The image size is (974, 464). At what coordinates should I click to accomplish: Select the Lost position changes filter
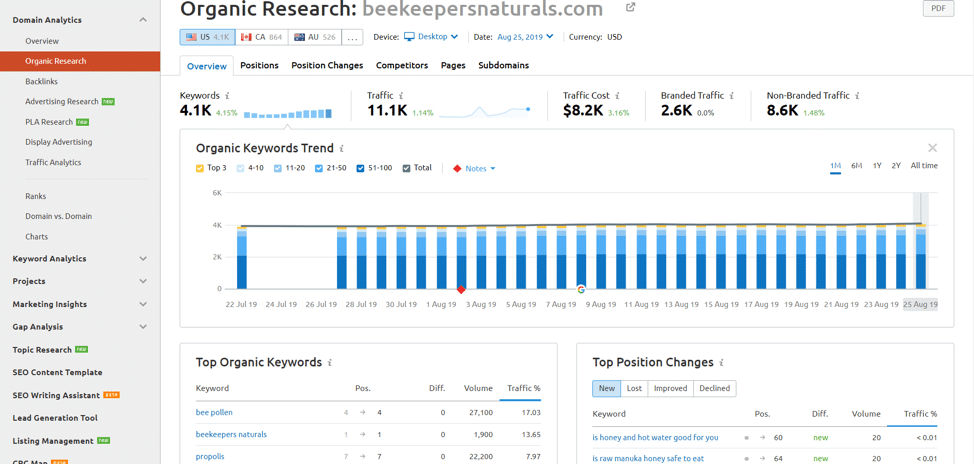tap(634, 388)
